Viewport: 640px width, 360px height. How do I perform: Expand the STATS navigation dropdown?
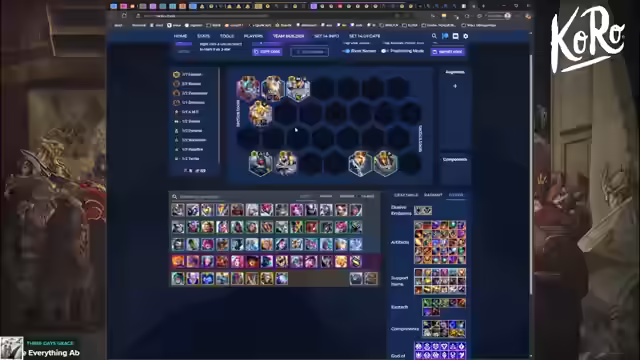pos(203,36)
